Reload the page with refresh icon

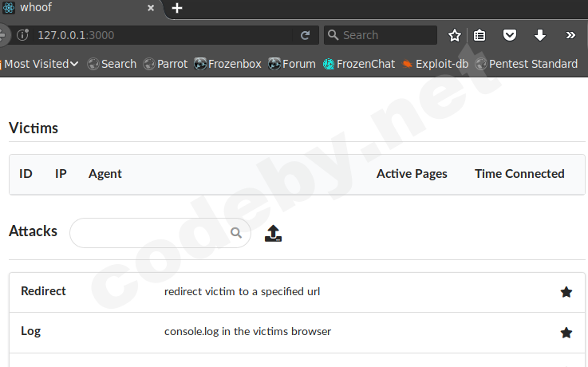click(305, 35)
